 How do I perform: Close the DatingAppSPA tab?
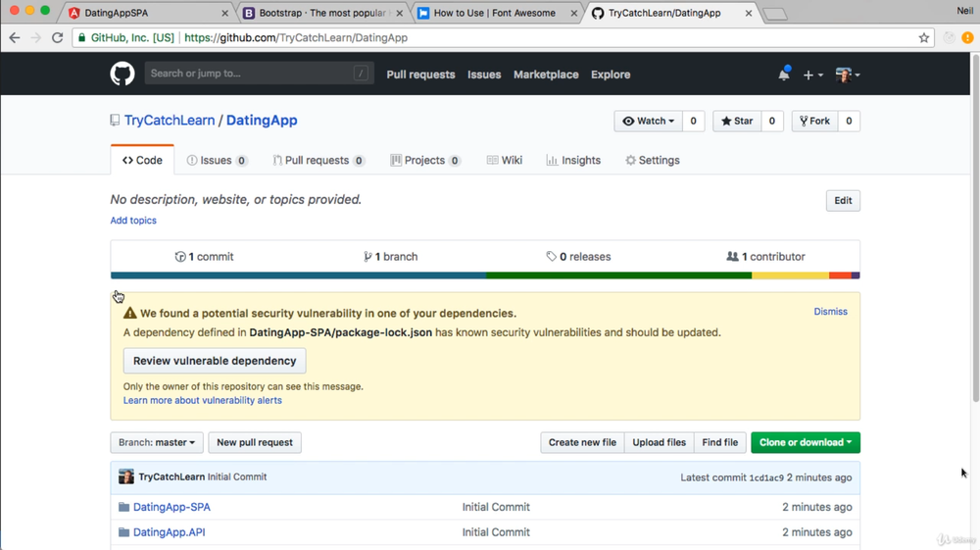click(x=225, y=13)
